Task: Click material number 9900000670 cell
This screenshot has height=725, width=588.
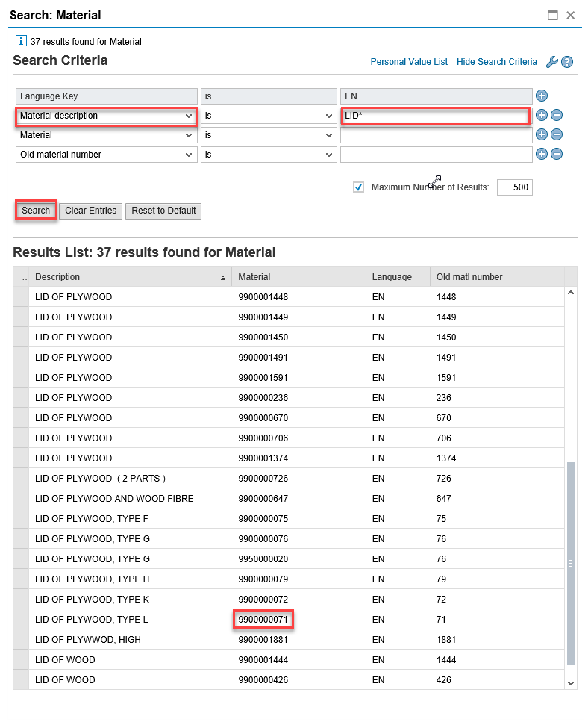Action: pyautogui.click(x=263, y=418)
